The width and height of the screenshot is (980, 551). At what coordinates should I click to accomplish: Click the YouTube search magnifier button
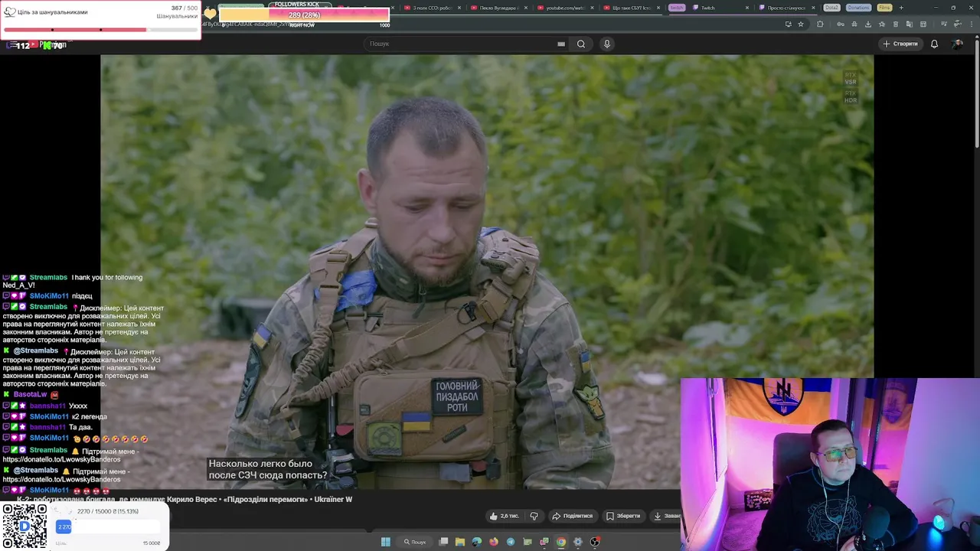click(581, 44)
